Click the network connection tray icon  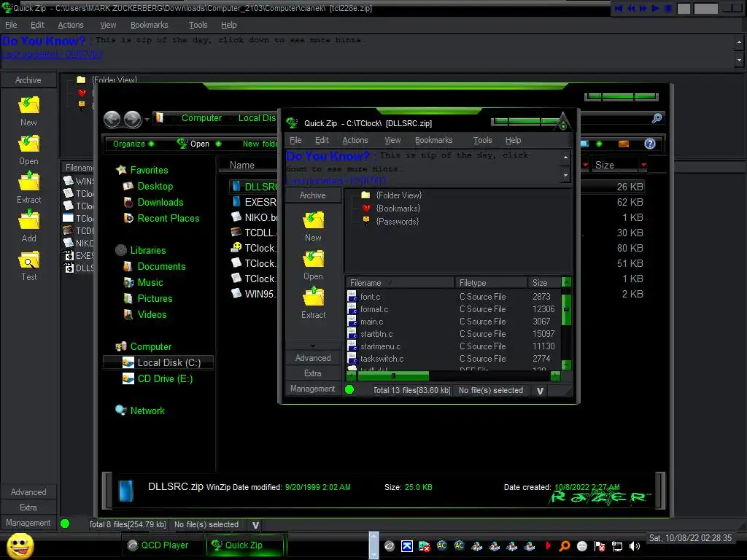tap(617, 546)
